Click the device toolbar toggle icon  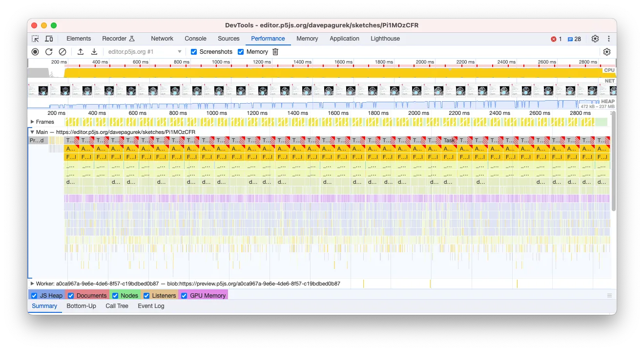pos(47,39)
